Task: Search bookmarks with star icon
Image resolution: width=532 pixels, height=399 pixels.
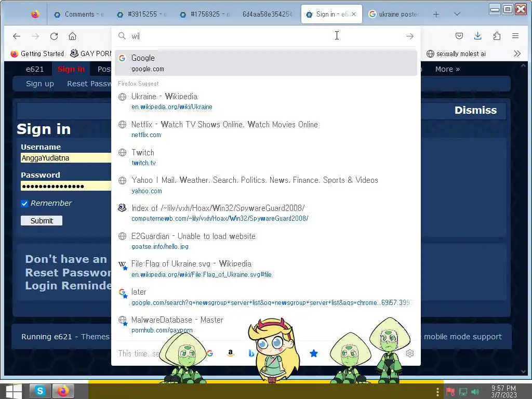Action: click(313, 353)
